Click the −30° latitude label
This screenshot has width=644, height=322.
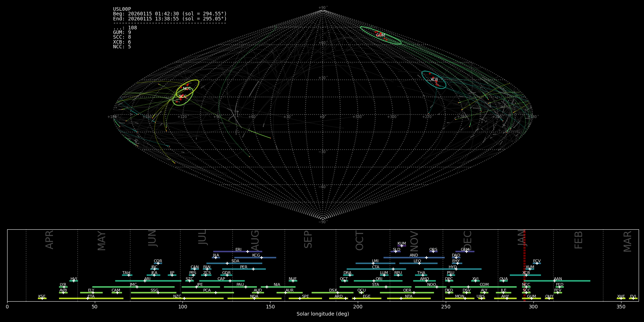tap(323, 152)
